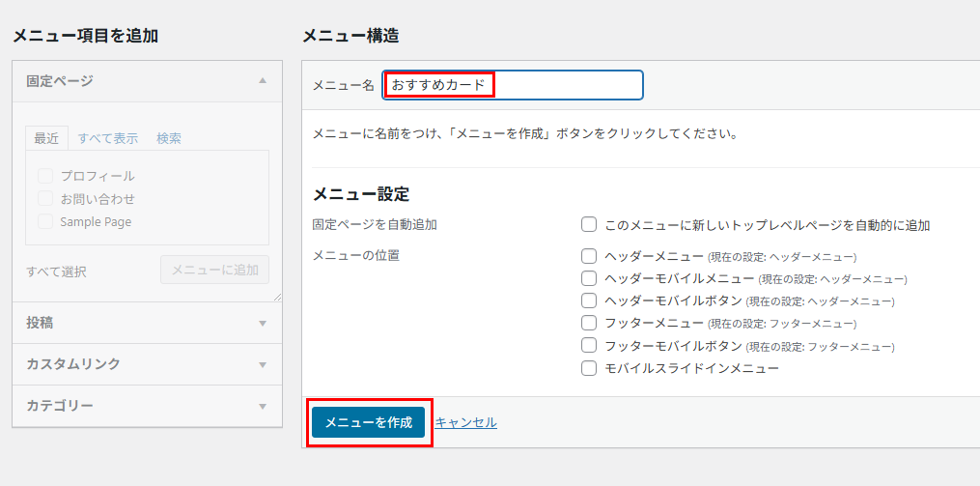Expand the カテゴリー section arrow
The height and width of the screenshot is (486, 980).
[x=263, y=406]
